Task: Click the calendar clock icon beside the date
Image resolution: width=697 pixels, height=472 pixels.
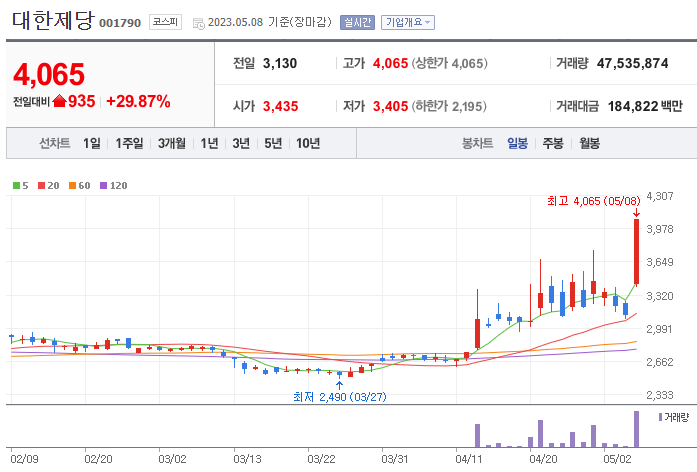Action: (198, 24)
